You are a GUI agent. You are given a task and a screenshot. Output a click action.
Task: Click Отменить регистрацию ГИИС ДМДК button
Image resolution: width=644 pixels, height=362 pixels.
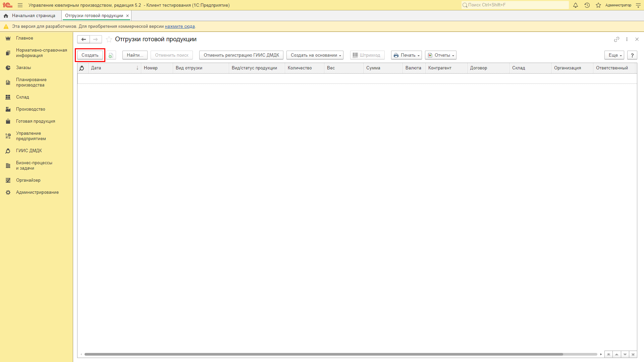click(x=241, y=55)
